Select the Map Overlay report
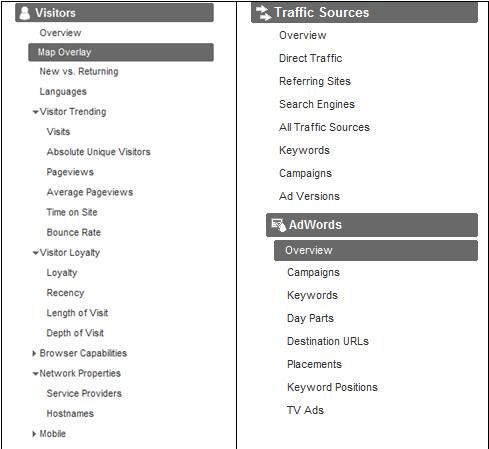Viewport: 489px width, 449px height. (x=121, y=52)
